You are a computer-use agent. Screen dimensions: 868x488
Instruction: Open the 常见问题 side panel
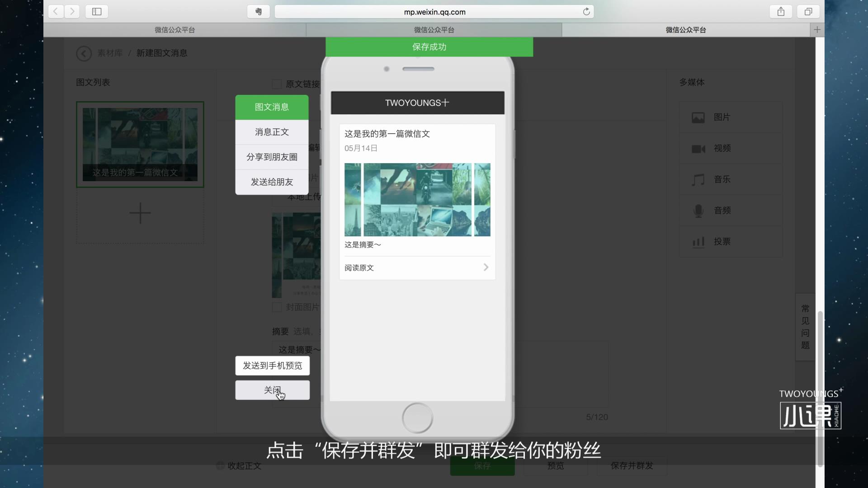(805, 327)
